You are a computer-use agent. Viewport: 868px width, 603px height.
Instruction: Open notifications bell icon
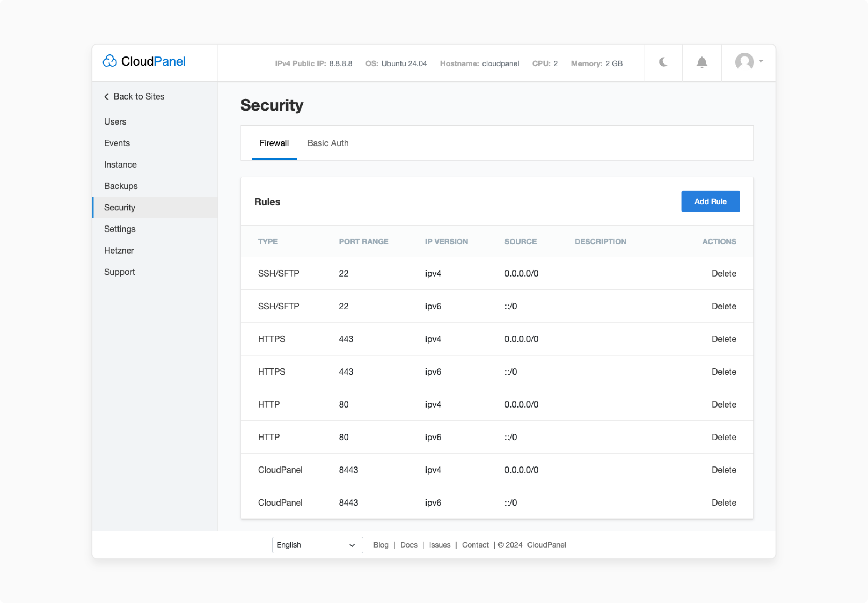pyautogui.click(x=702, y=62)
